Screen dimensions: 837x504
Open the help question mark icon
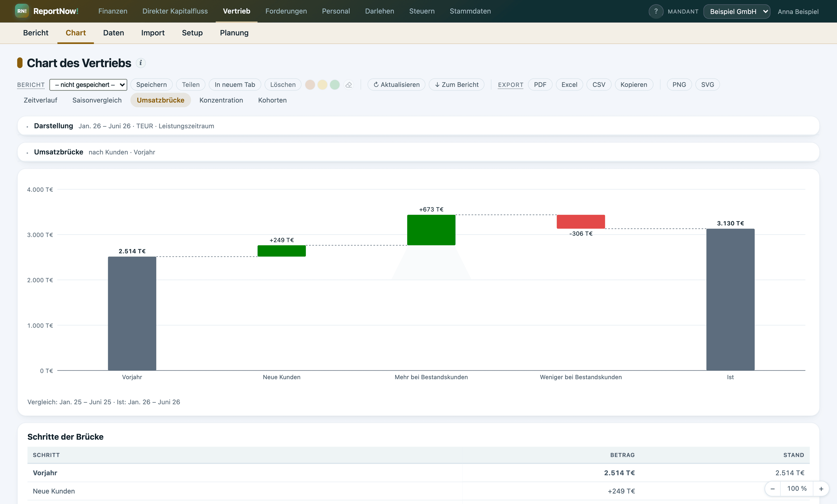point(656,11)
